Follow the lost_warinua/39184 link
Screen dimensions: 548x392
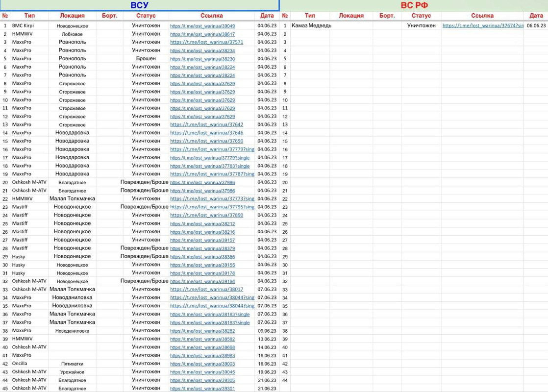coord(202,281)
